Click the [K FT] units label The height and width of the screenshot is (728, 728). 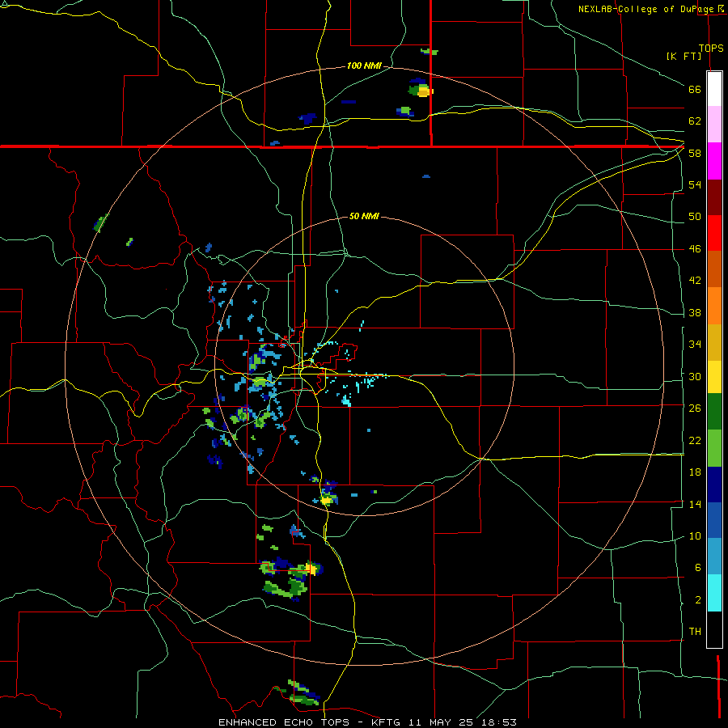[684, 56]
